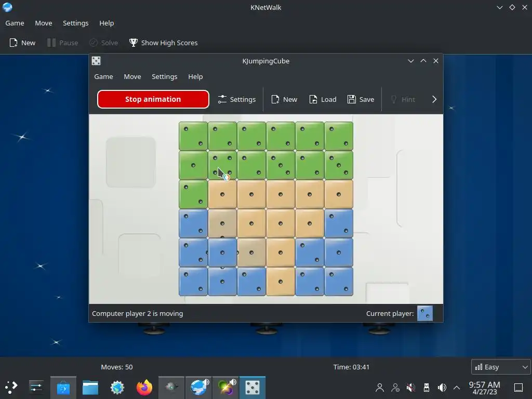Minimize the KNetWalk window
This screenshot has width=532, height=399.
(x=499, y=7)
